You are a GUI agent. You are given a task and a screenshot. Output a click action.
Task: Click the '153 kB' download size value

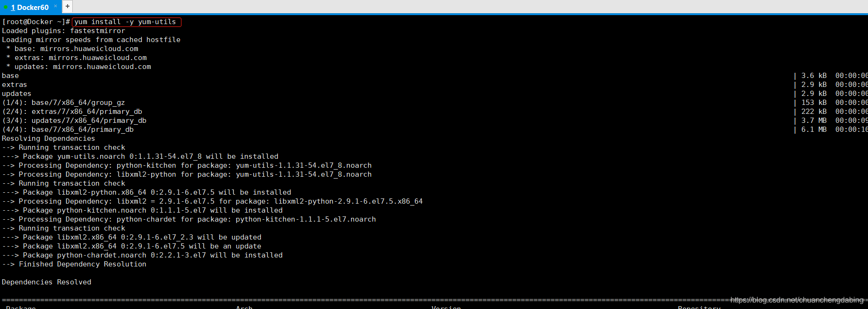tap(814, 103)
